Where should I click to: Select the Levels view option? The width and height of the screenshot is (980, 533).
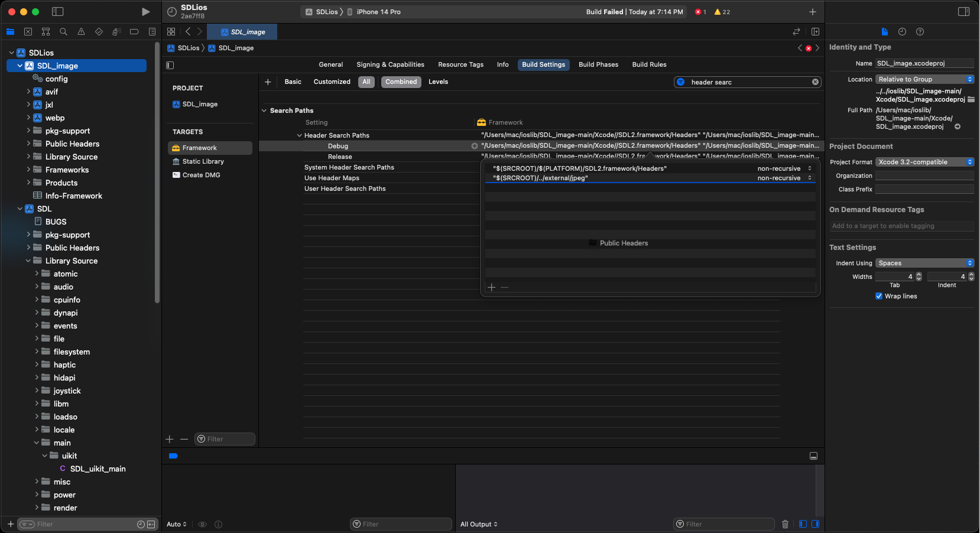tap(438, 82)
